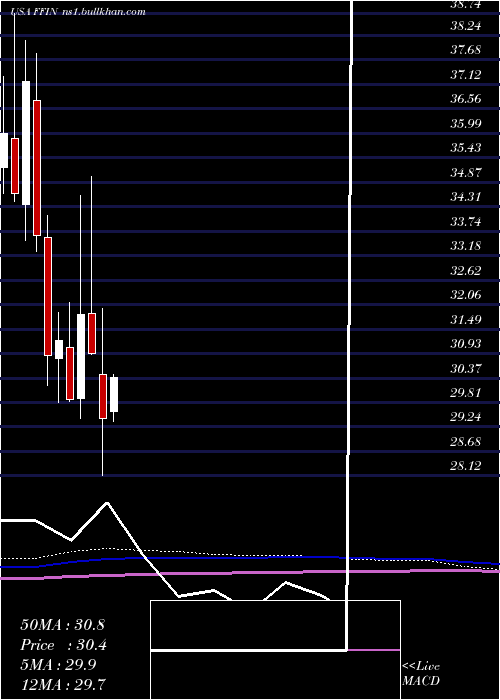Click the 33.74 price axis label
The width and height of the screenshot is (500, 700).
465,222
